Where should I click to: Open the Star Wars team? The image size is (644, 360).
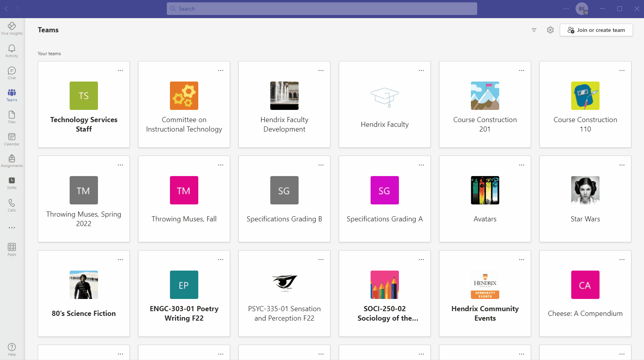585,199
